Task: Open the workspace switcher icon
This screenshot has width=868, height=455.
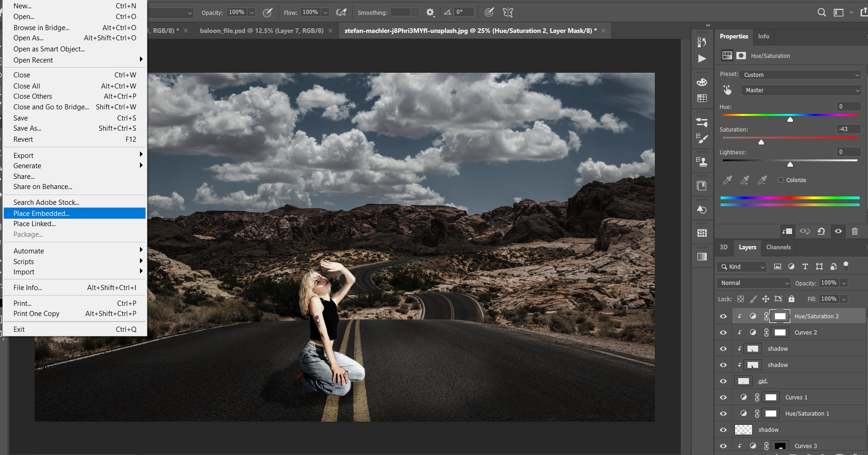Action: point(838,13)
